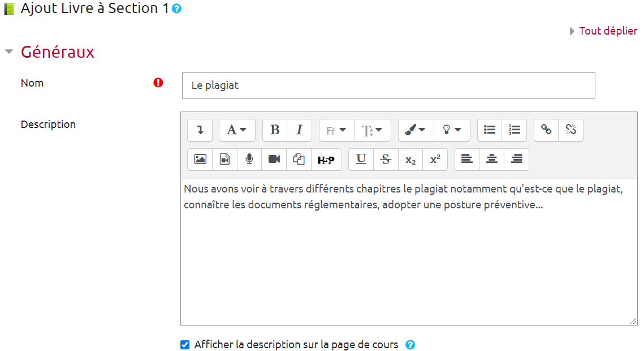Toggle bold formatting in the editor
Screen dimensions: 644x351
click(x=275, y=130)
